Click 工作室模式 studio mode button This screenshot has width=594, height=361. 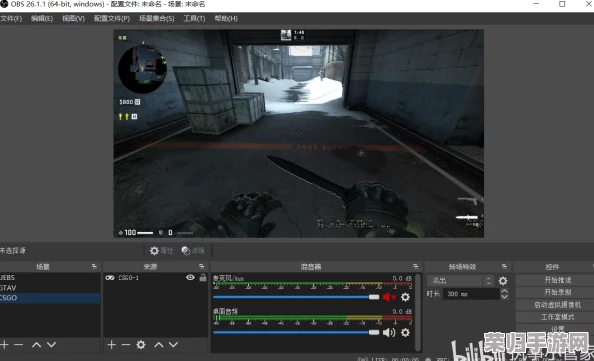coord(557,317)
